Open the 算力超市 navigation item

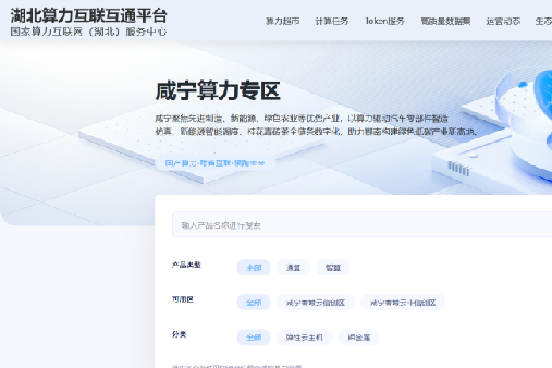(282, 21)
